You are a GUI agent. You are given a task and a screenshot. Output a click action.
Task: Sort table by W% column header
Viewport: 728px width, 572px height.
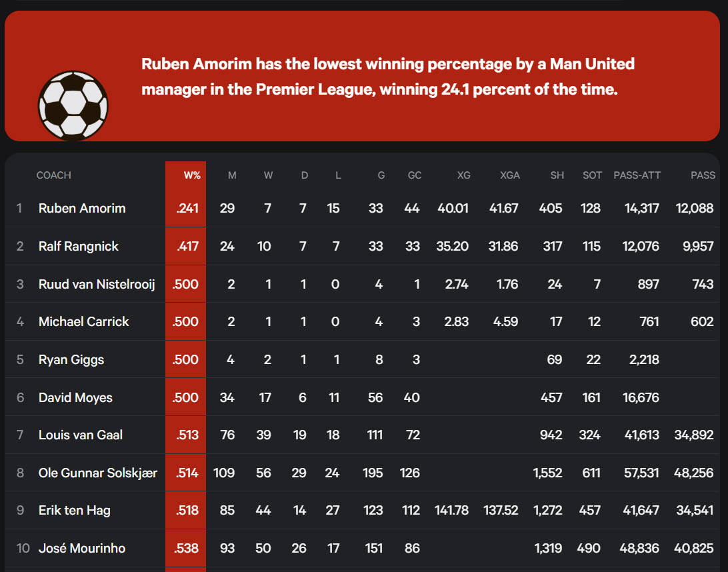192,175
